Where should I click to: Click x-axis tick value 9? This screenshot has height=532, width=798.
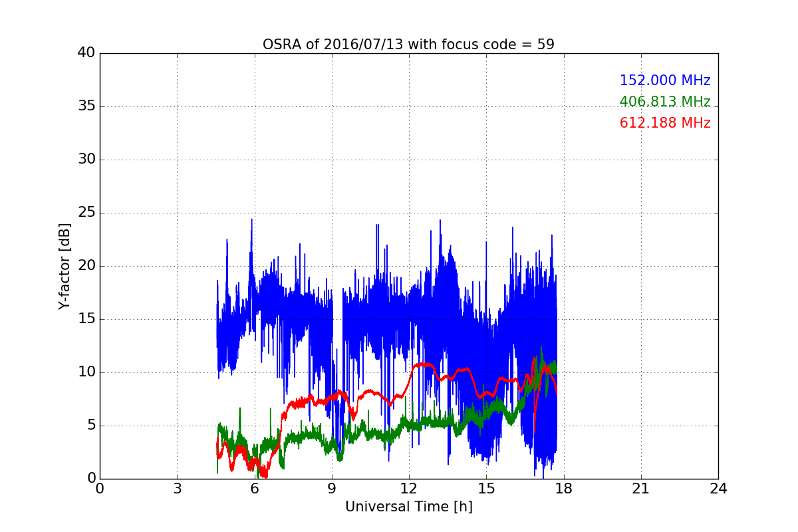click(x=332, y=488)
